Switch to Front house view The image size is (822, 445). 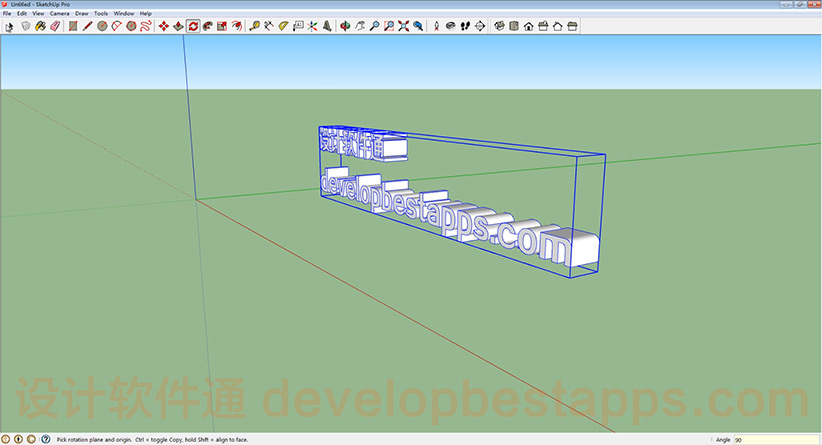pyautogui.click(x=528, y=26)
